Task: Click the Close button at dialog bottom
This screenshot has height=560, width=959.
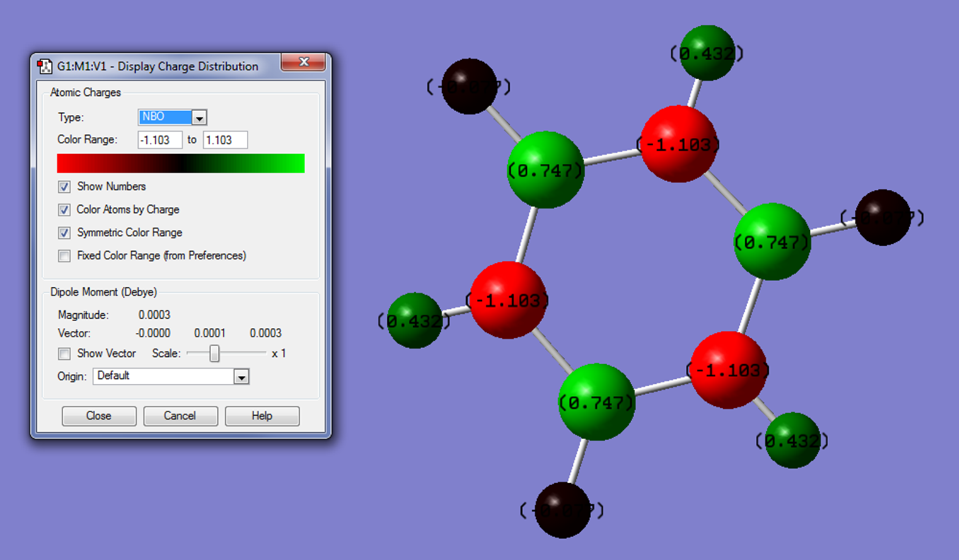Action: click(x=99, y=416)
